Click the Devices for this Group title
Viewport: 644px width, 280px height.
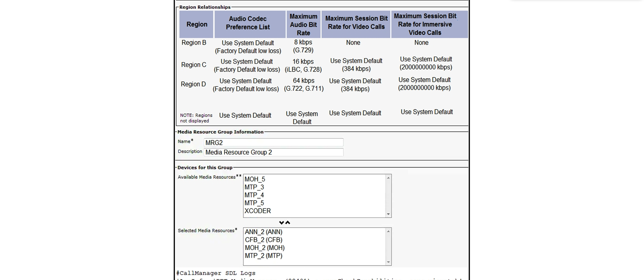click(x=205, y=168)
